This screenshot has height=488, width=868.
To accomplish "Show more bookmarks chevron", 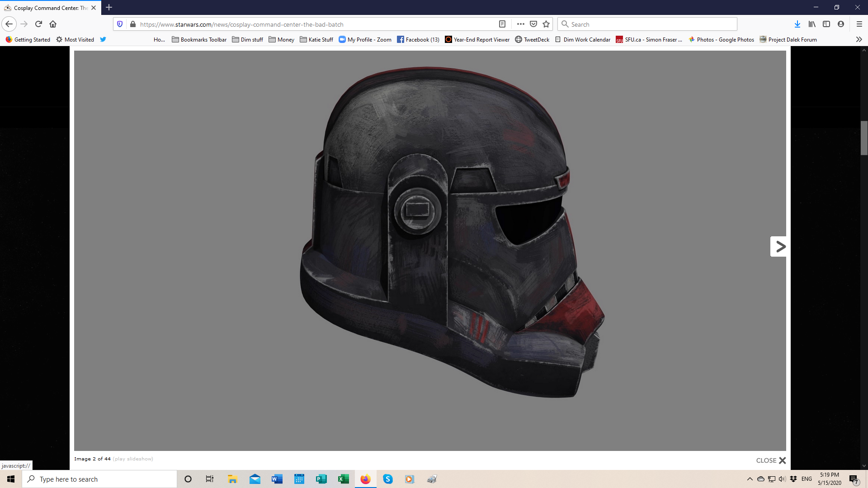I will pyautogui.click(x=859, y=39).
